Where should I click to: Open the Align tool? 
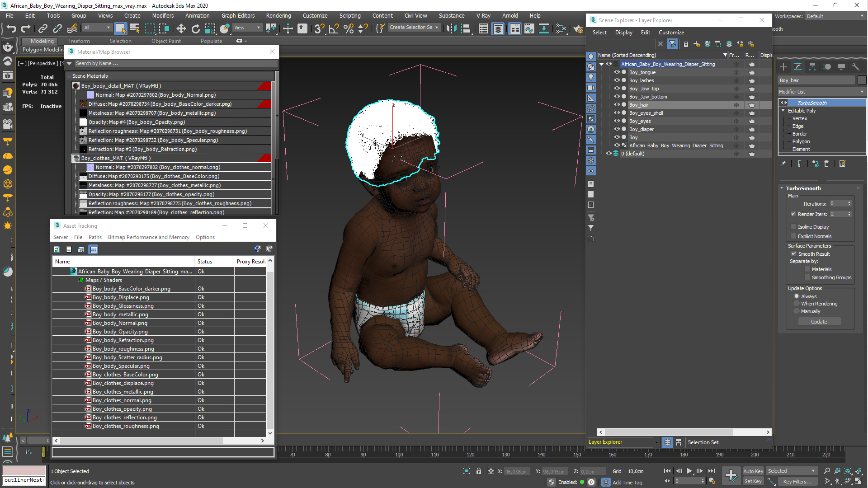(466, 28)
